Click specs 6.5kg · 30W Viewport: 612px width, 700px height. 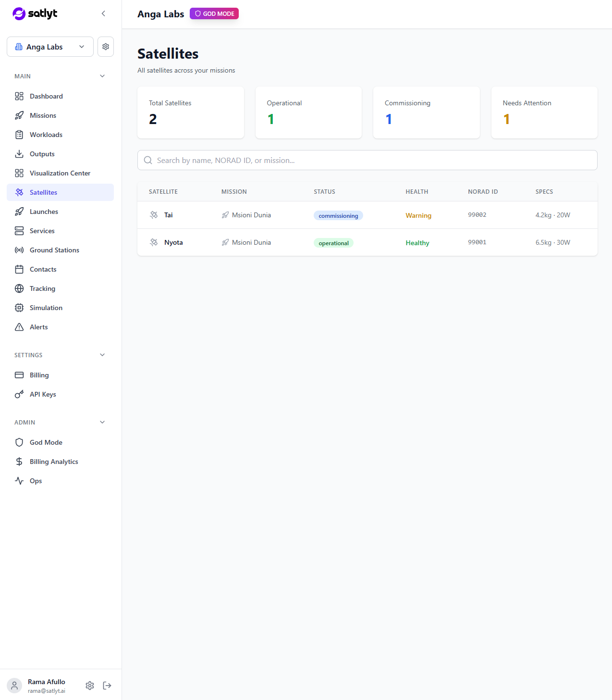click(553, 242)
